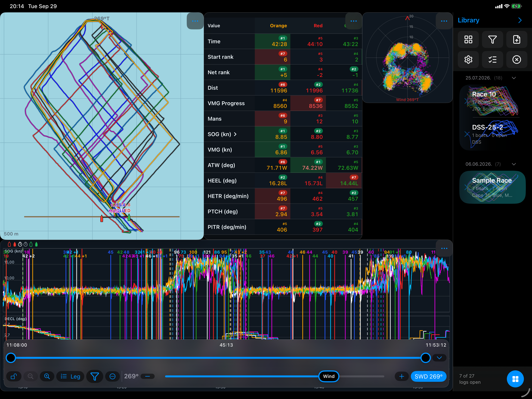Open the chart panel options menu
The width and height of the screenshot is (532, 399).
[x=444, y=248]
